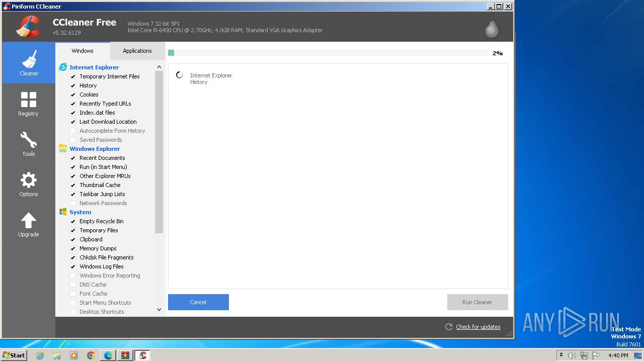Click the list scroll-up arrow

(x=159, y=67)
